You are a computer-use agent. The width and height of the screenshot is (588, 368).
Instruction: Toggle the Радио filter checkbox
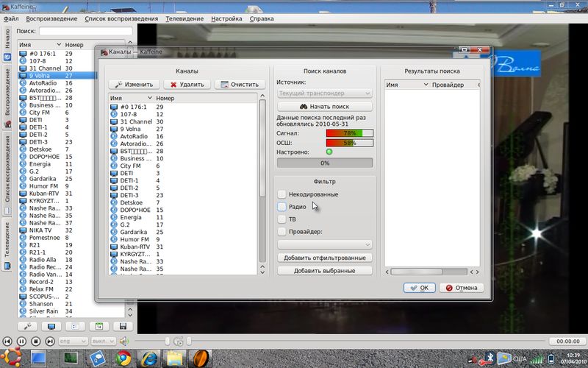point(282,207)
